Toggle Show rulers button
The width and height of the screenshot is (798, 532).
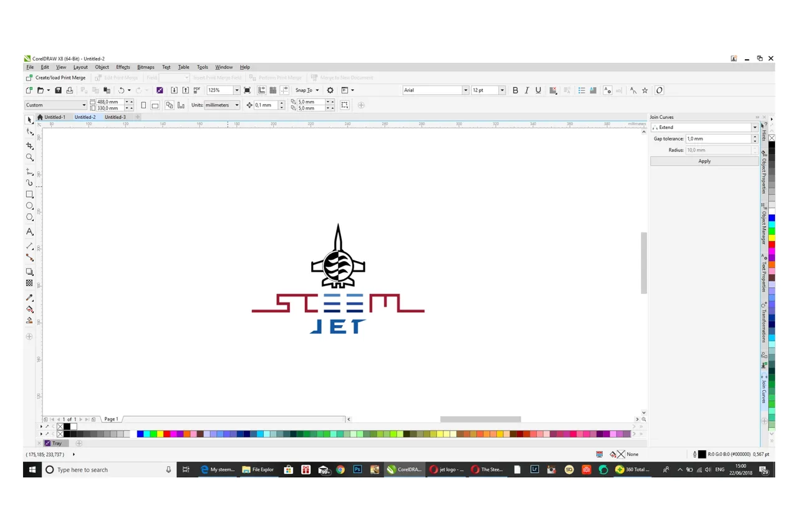[x=261, y=90]
